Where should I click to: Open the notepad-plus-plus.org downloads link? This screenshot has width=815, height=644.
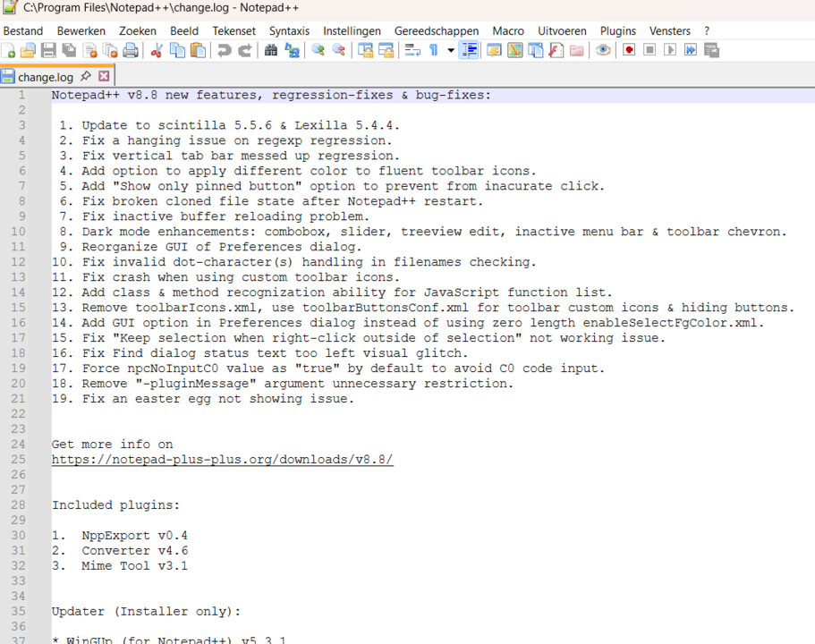click(x=223, y=460)
